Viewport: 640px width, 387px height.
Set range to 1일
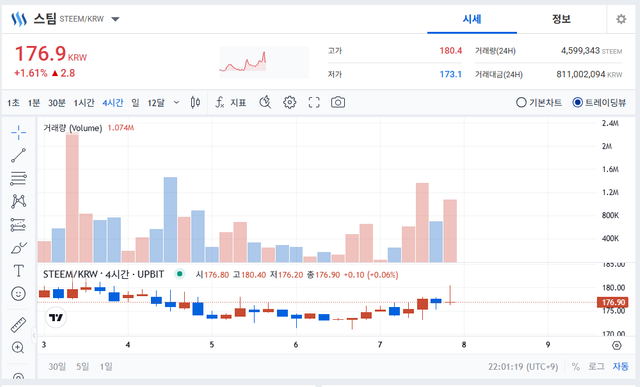106,367
